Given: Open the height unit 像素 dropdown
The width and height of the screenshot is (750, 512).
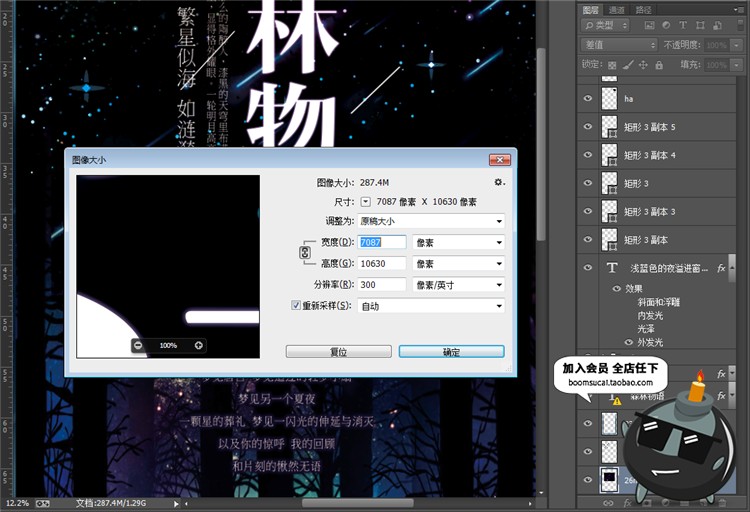Looking at the screenshot, I should (459, 264).
